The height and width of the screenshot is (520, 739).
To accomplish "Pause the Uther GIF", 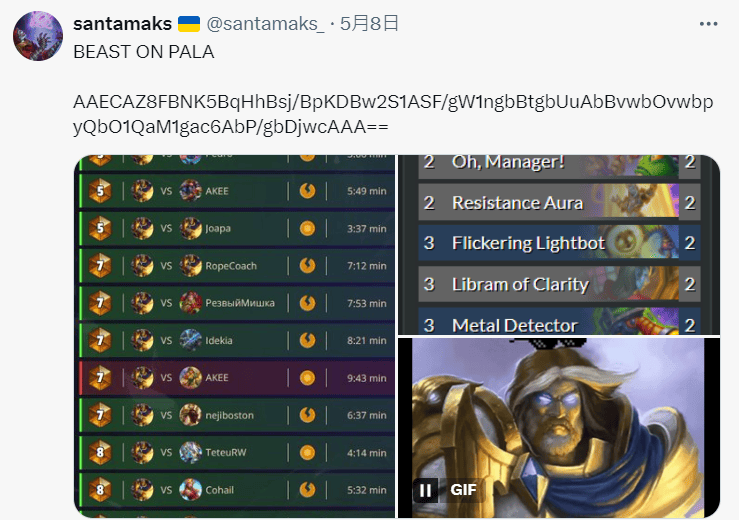I will pos(425,490).
